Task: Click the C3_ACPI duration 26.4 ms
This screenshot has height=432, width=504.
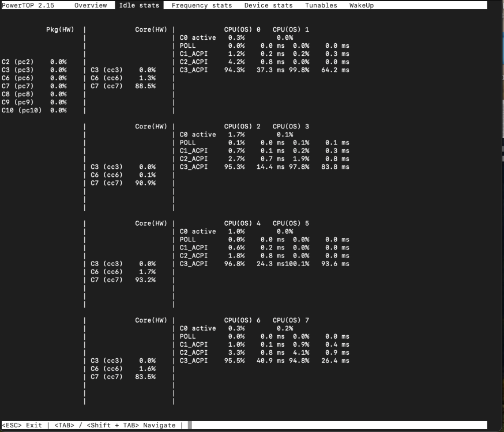Action: (335, 361)
